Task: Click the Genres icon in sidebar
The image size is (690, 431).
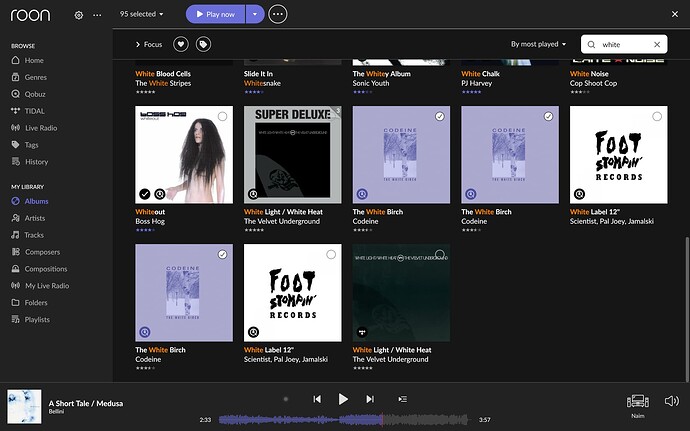Action: pyautogui.click(x=15, y=77)
